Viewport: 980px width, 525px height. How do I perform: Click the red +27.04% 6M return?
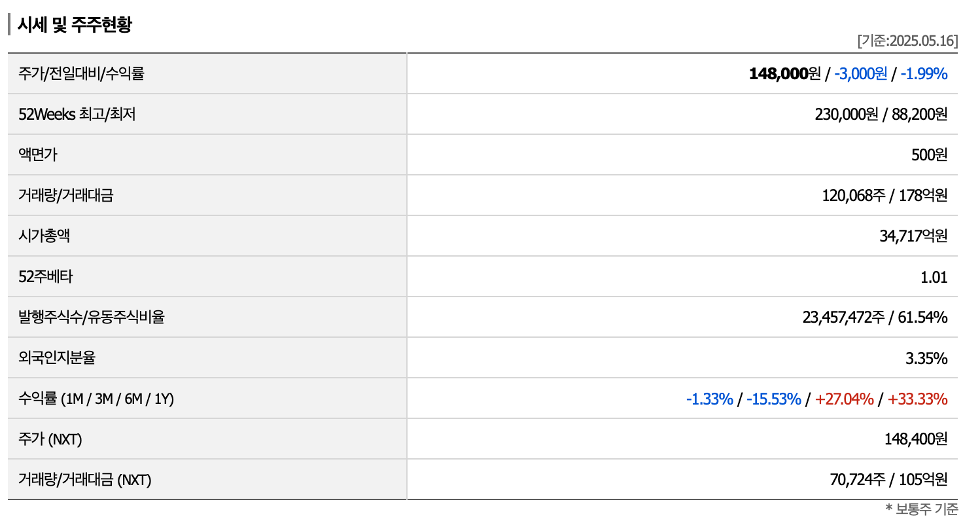point(844,398)
